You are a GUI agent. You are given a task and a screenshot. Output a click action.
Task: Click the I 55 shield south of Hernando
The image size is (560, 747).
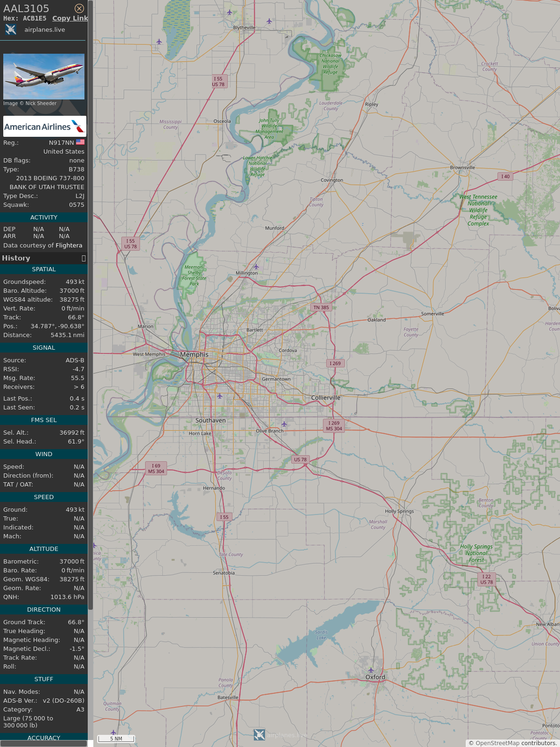point(224,517)
